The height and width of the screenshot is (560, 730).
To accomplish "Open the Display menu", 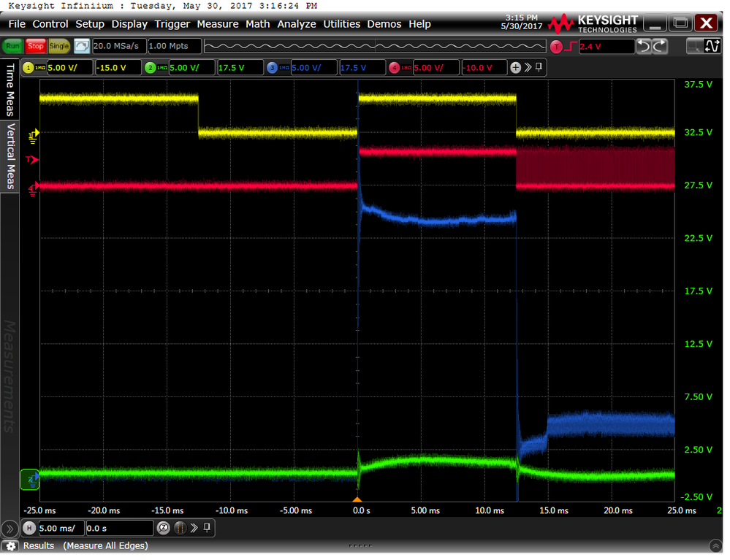I will pos(129,24).
